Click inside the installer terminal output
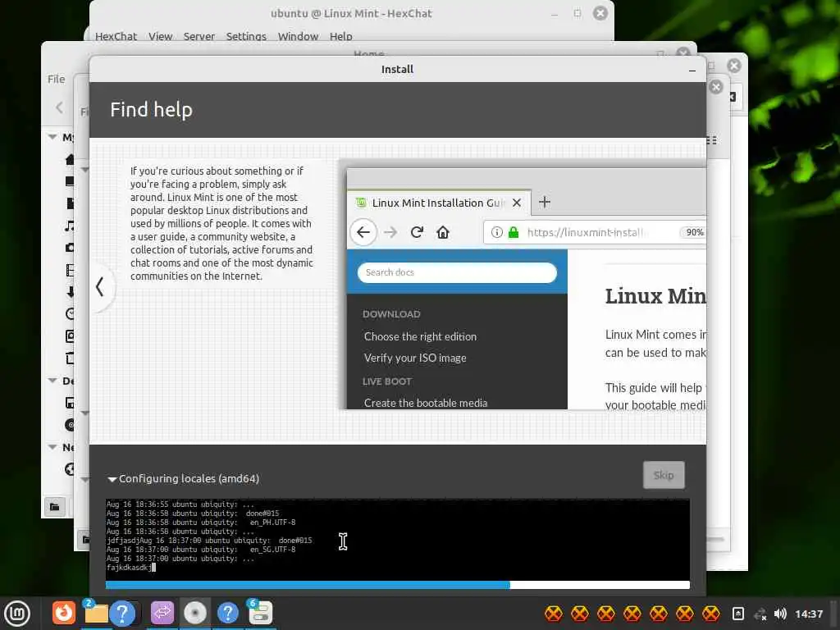Viewport: 840px width, 630px height. click(x=398, y=539)
